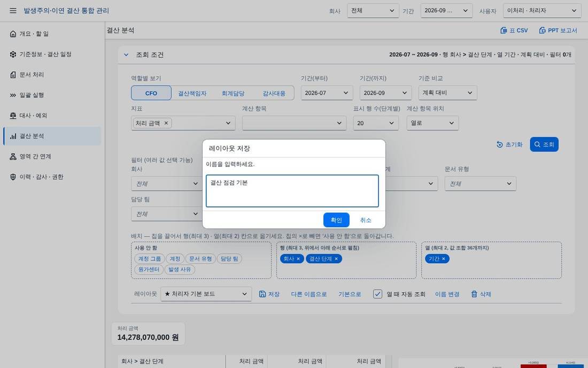
Task: Click the table icon of 표 CSV
Action: pyautogui.click(x=504, y=30)
